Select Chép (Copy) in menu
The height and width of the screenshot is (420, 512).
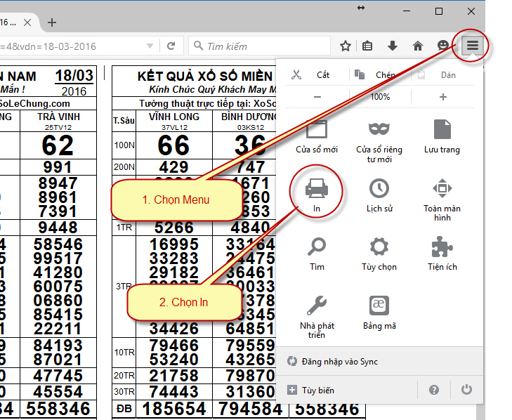pos(376,74)
